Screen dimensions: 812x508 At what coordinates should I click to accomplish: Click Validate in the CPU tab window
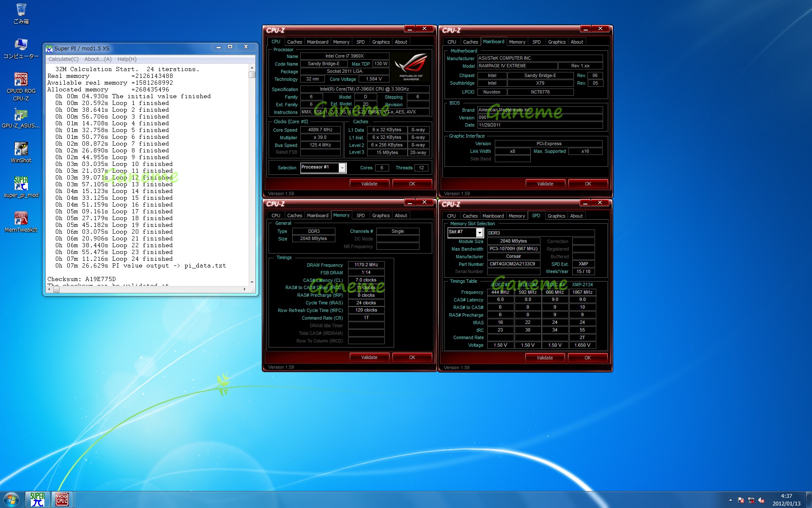pos(369,184)
